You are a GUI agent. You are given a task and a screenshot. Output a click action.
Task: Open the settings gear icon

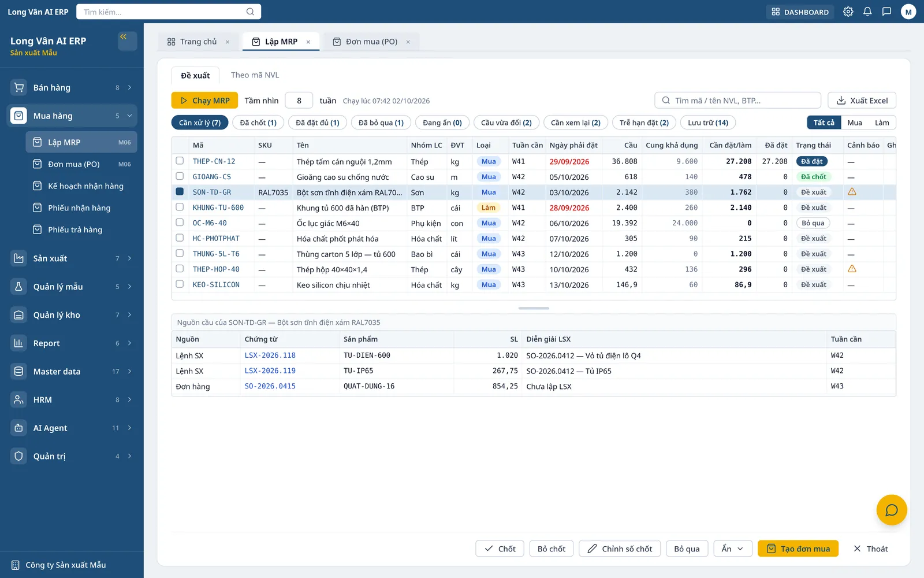pos(848,12)
